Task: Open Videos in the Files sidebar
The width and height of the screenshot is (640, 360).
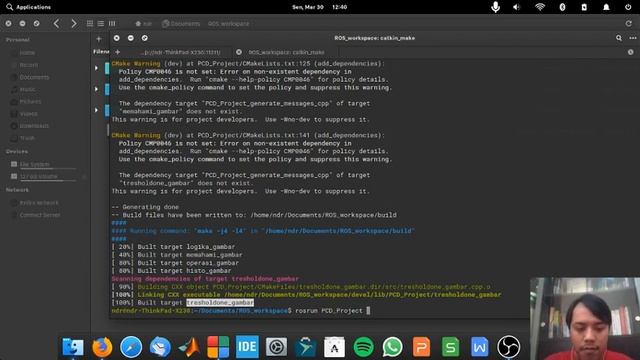Action: point(29,113)
